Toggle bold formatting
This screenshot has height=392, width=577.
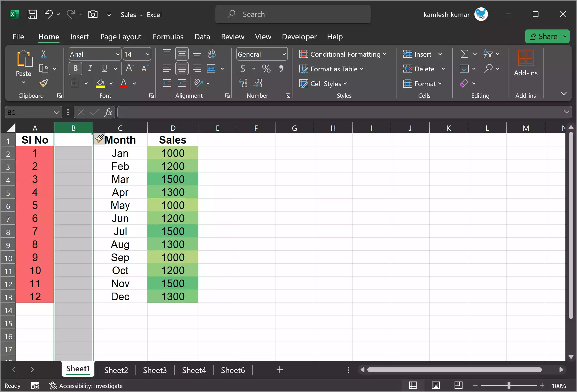tap(75, 68)
